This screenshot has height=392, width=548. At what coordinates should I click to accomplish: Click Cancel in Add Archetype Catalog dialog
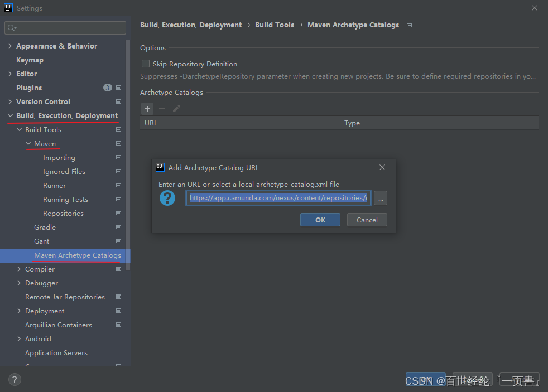click(367, 220)
